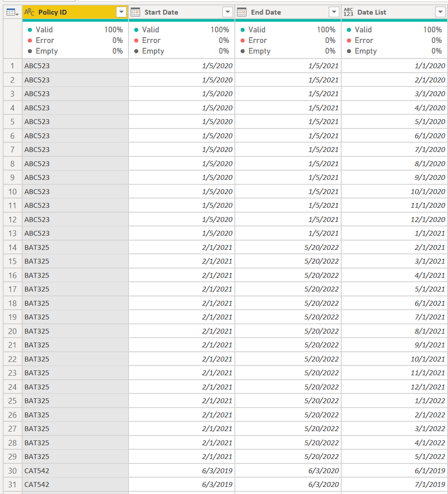Click Date List value 6/1/2020
The width and height of the screenshot is (448, 494).
point(394,136)
